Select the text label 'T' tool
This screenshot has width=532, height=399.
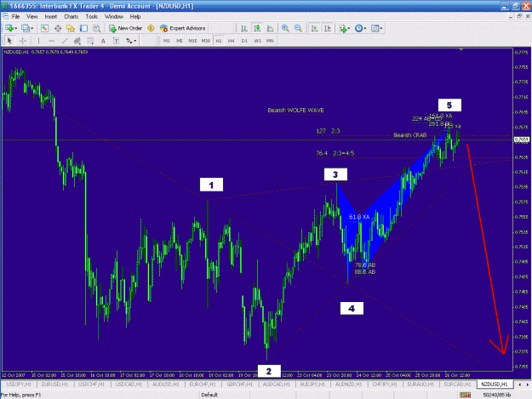point(116,41)
